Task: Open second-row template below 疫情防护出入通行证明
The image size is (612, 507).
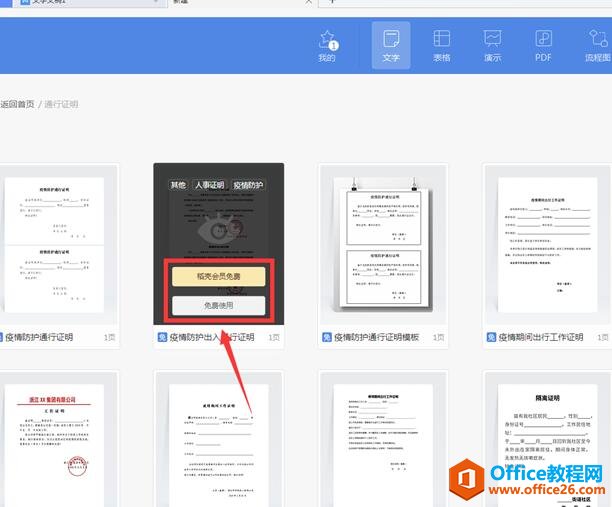Action: pyautogui.click(x=219, y=439)
